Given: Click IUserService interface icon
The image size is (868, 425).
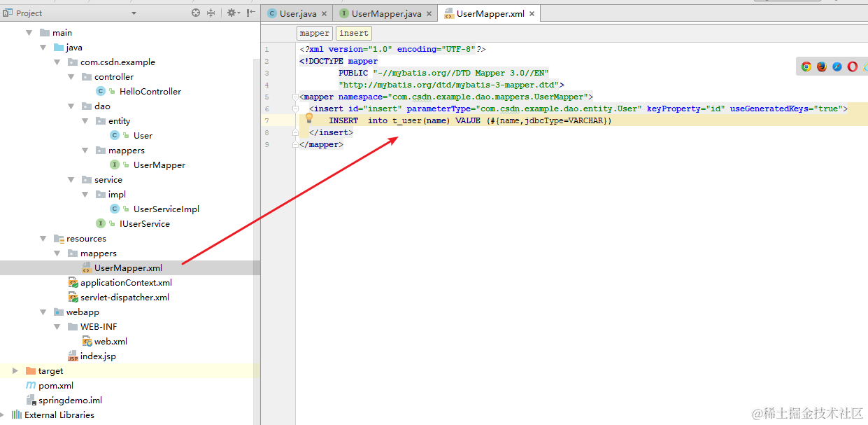Looking at the screenshot, I should 101,223.
